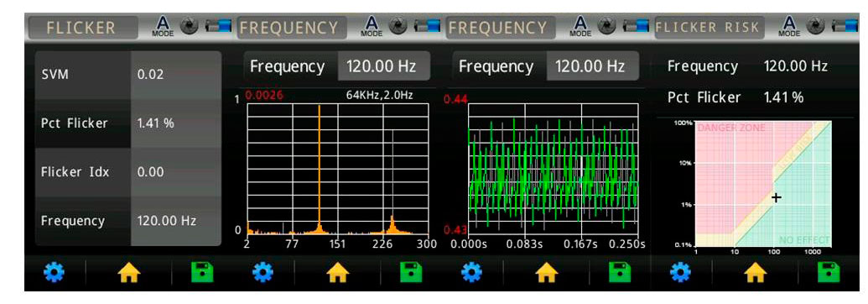The height and width of the screenshot is (304, 868).
Task: Save data in the FLICKER panel
Action: (202, 273)
